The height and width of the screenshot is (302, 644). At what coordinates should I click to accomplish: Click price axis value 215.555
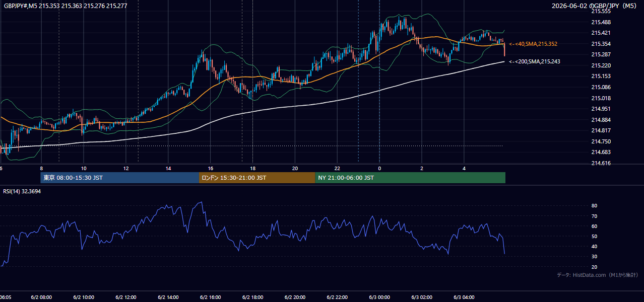pyautogui.click(x=601, y=11)
